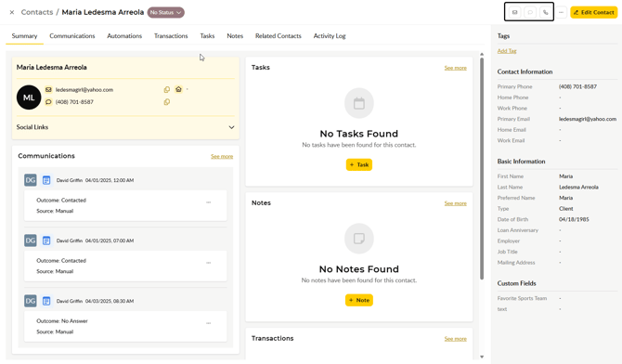Click Last Name value Ledesma Arreola

point(578,187)
